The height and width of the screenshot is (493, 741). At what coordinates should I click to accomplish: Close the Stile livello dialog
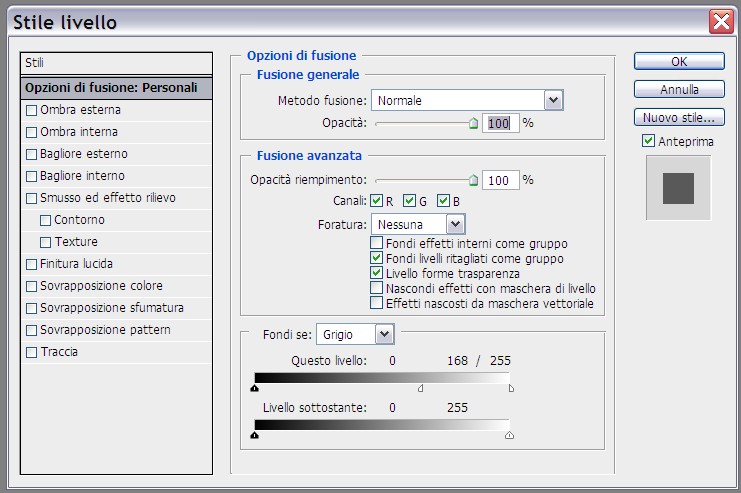pyautogui.click(x=721, y=20)
